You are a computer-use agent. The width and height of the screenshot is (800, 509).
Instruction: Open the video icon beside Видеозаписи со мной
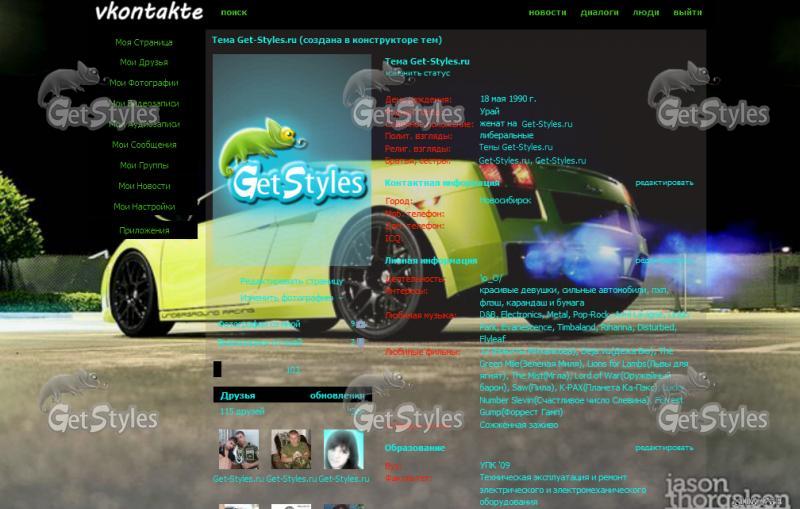click(361, 342)
